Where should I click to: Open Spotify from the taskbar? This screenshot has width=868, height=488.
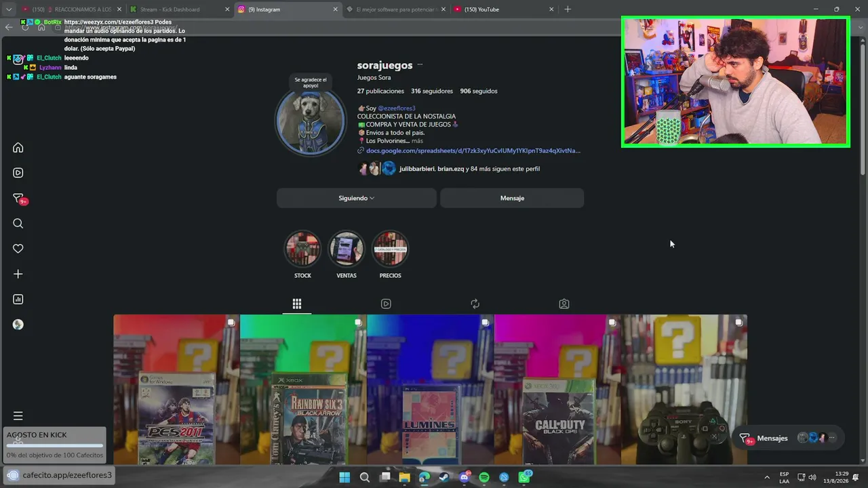pos(484,477)
